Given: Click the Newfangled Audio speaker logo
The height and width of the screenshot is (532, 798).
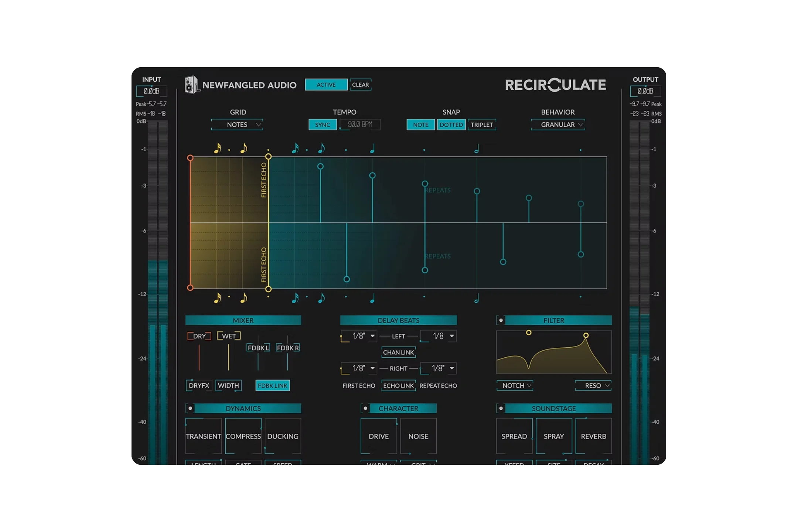Looking at the screenshot, I should (192, 85).
